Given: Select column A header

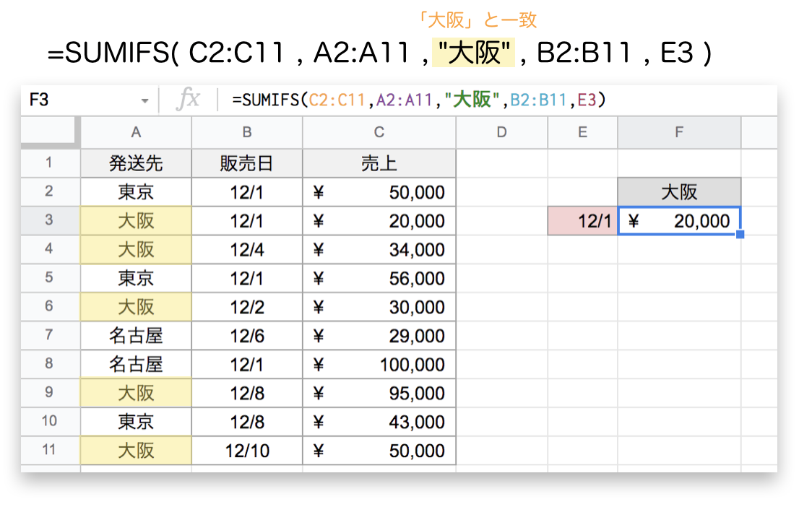Looking at the screenshot, I should [137, 133].
